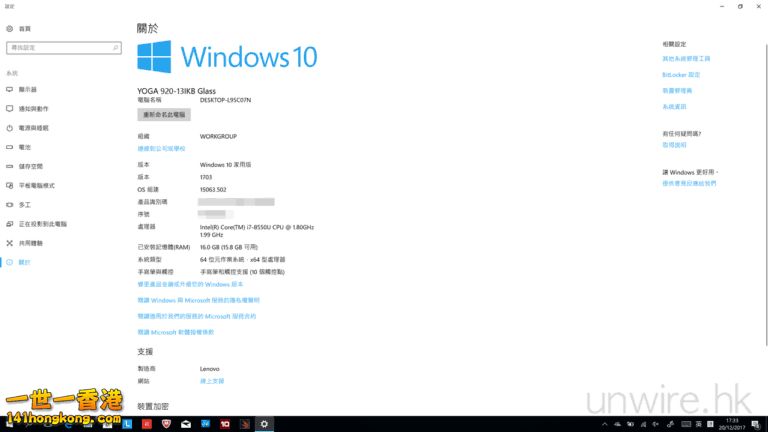Click the WORKGROUP organization value
This screenshot has width=768, height=432.
(218, 136)
